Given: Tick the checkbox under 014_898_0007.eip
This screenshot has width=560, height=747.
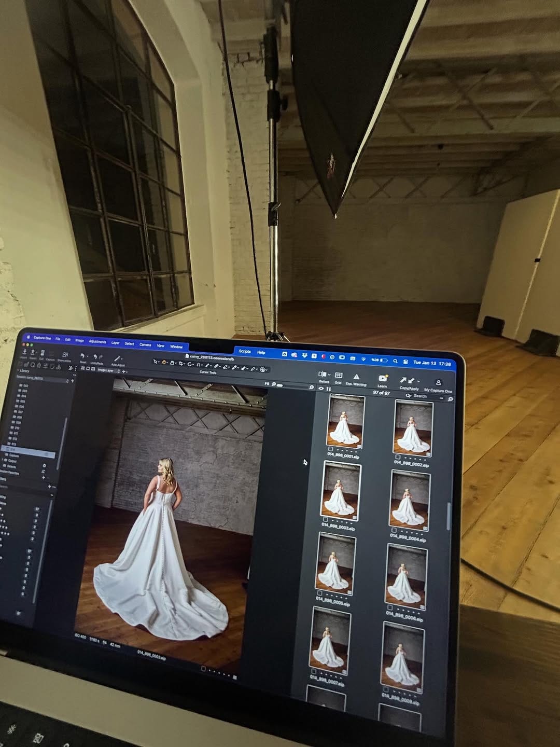Looking at the screenshot, I should (x=314, y=671).
